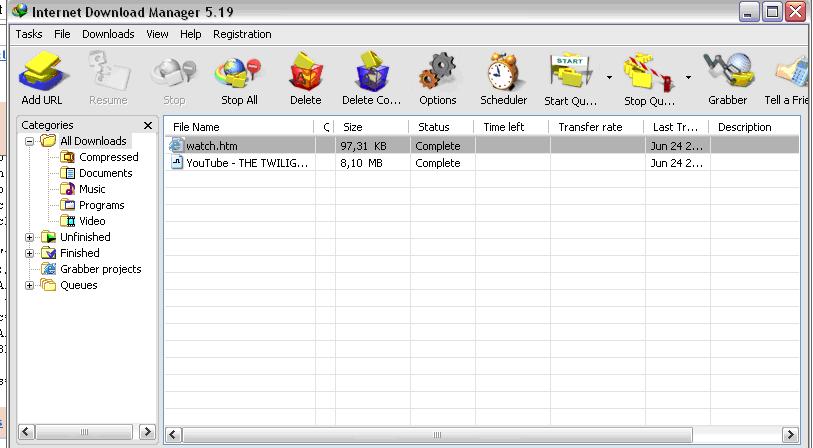Click the greyed Resume toolbar icon

(x=108, y=71)
